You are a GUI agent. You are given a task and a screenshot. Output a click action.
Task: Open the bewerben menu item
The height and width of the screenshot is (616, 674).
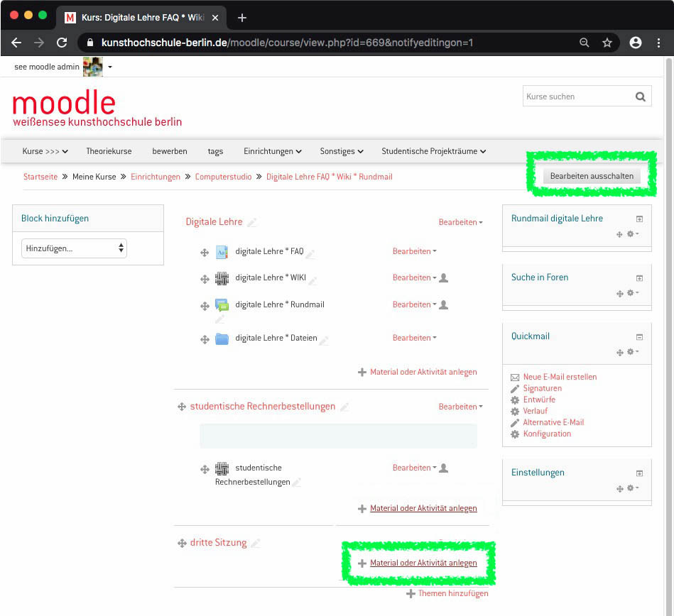click(169, 151)
